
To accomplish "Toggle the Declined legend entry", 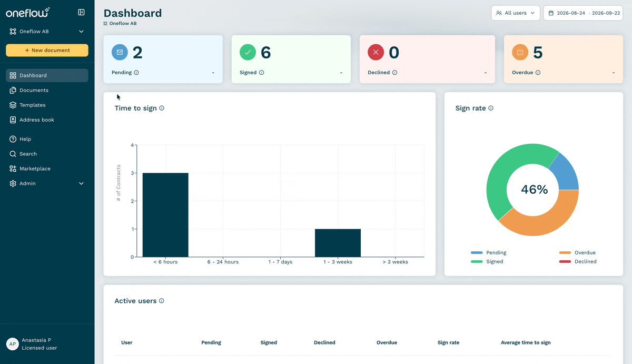I will pos(578,262).
